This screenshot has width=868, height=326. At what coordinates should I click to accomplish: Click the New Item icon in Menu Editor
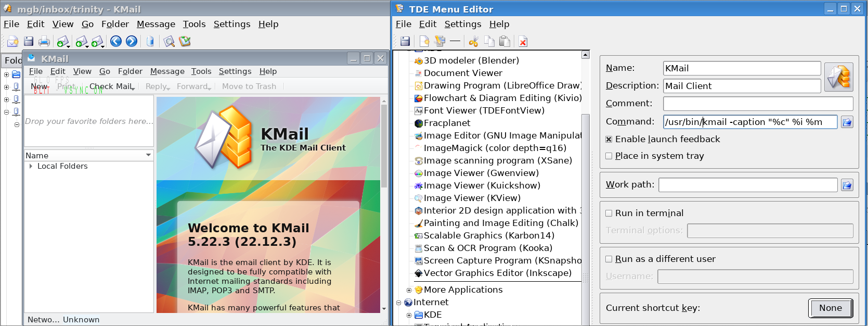point(424,41)
